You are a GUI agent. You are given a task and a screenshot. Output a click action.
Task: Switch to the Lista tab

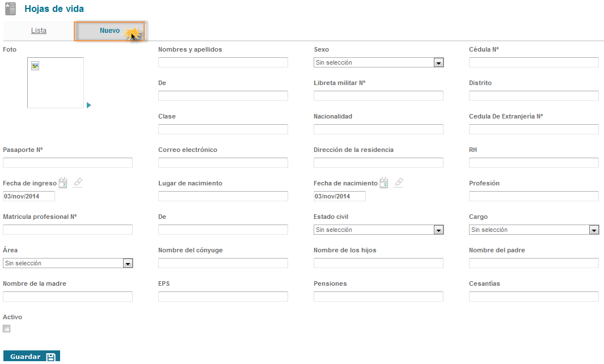[x=39, y=31]
